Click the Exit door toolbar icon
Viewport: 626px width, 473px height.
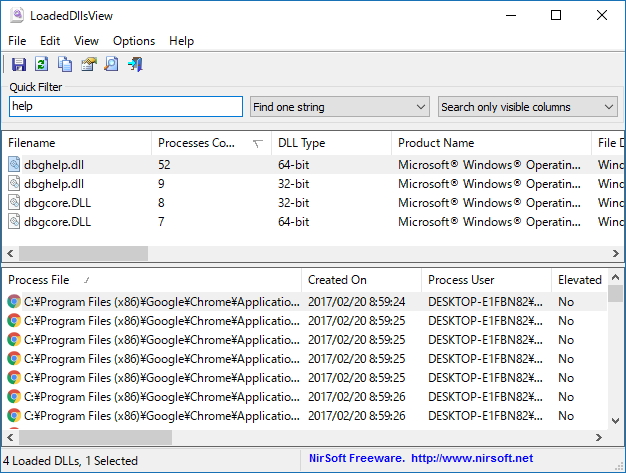(135, 65)
